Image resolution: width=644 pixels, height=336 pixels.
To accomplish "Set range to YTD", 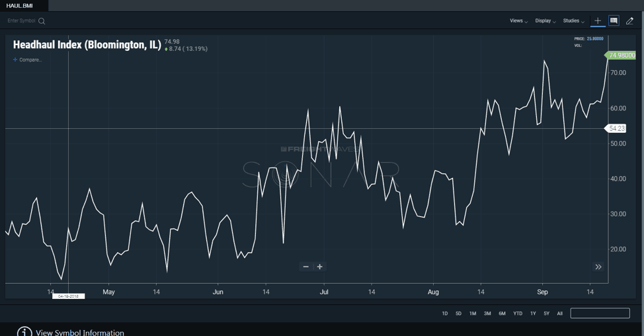I will (518, 314).
